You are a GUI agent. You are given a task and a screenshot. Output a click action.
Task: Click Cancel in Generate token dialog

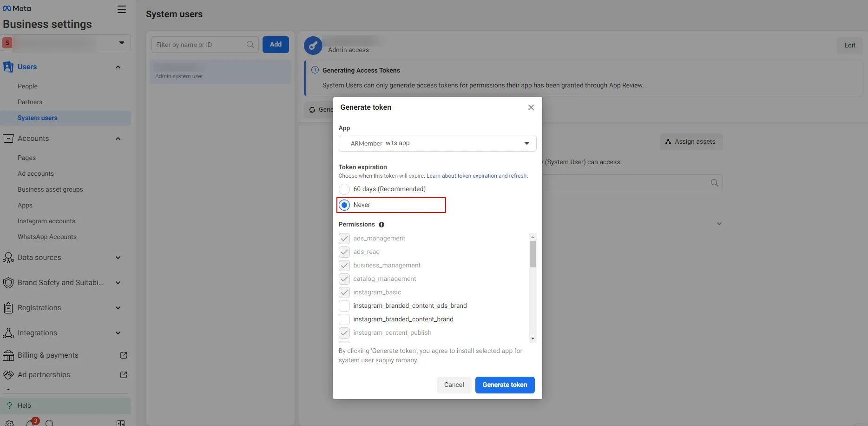click(454, 385)
